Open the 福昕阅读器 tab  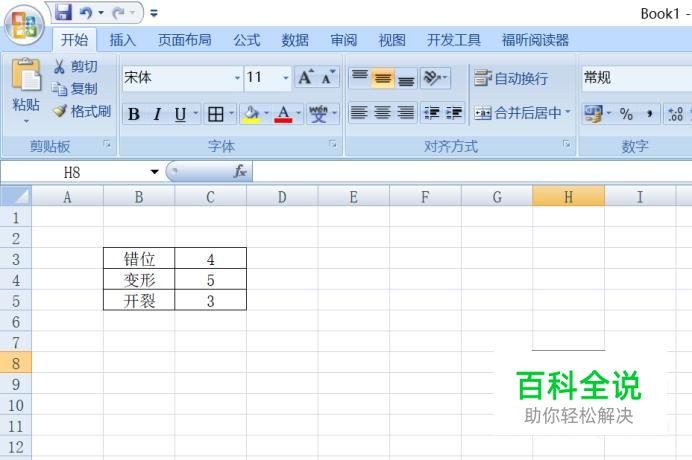[x=535, y=40]
